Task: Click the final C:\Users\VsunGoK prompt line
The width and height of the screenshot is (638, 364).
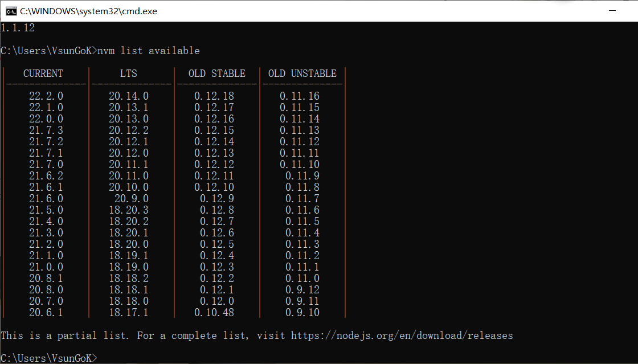Action: 48,357
